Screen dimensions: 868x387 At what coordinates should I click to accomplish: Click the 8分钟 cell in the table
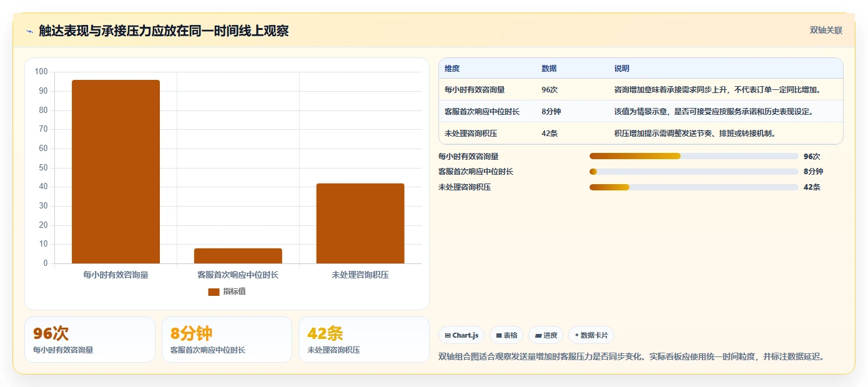tap(551, 112)
